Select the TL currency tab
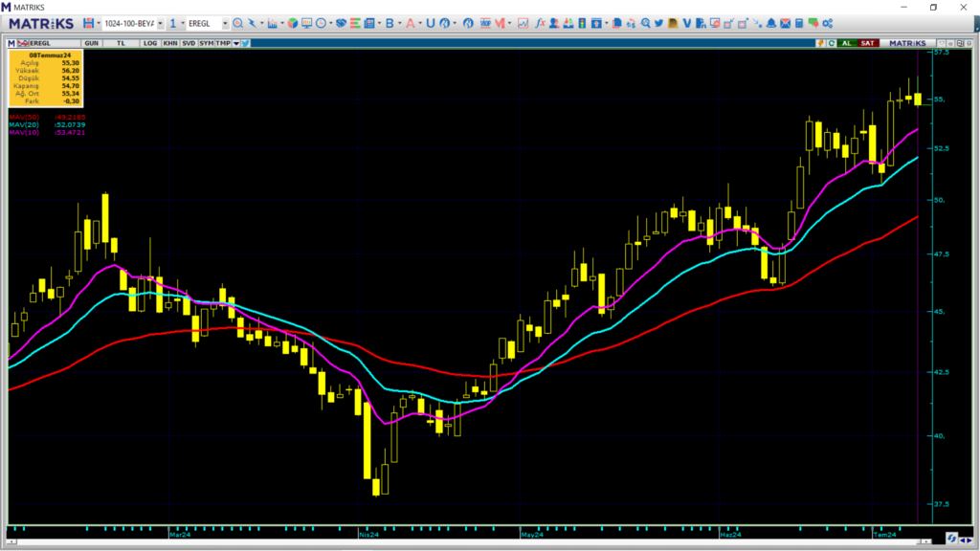 pyautogui.click(x=122, y=43)
